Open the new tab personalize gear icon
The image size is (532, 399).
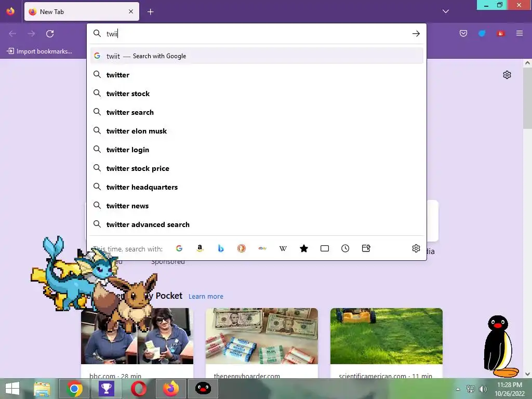pos(507,75)
